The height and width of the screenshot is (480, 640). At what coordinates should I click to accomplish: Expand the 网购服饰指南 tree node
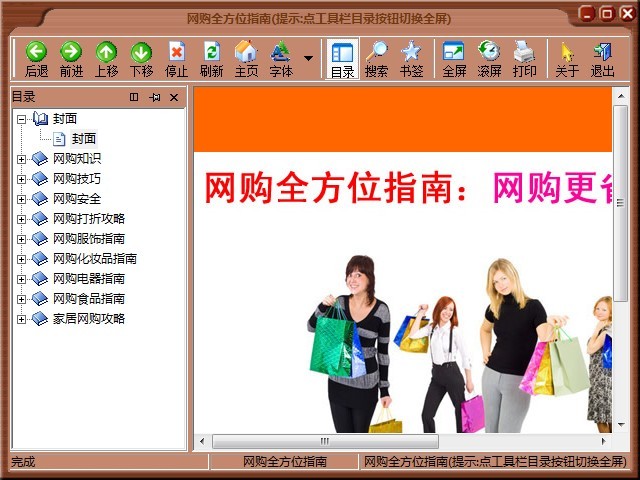[21, 239]
